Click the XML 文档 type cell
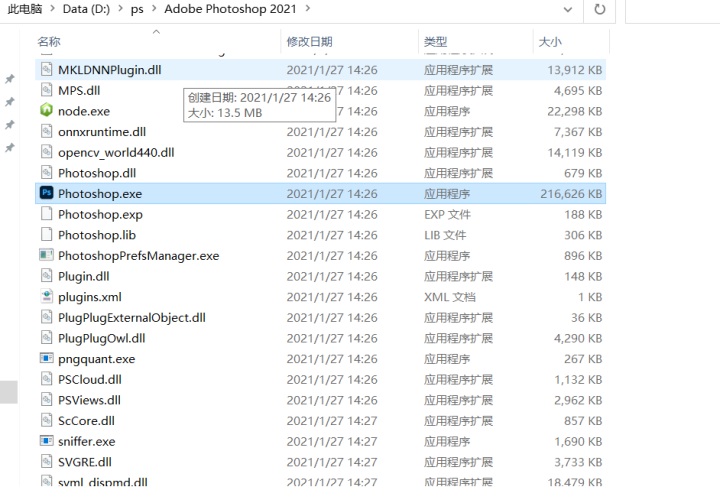 point(450,297)
